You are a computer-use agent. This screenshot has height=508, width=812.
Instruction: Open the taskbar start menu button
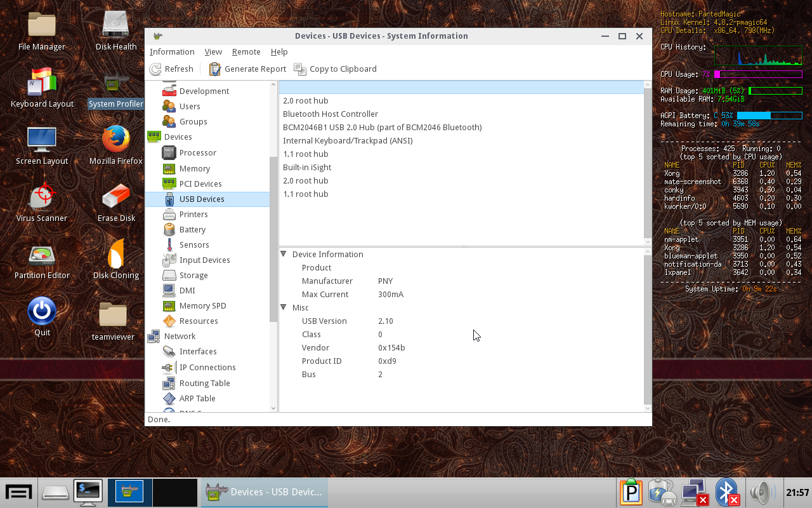19,492
